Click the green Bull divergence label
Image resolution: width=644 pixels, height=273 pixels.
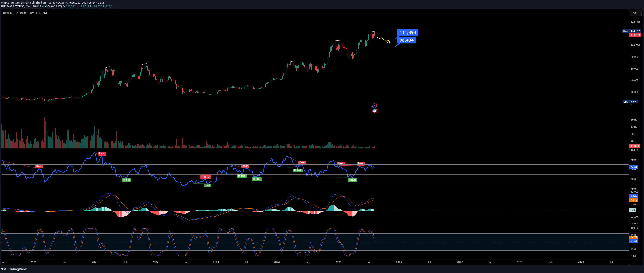tap(208, 185)
